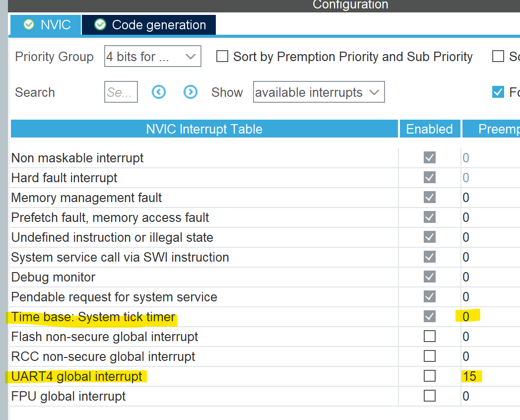Select UART4 preemption priority value 15
Screen dimensions: 520x420
point(469,376)
